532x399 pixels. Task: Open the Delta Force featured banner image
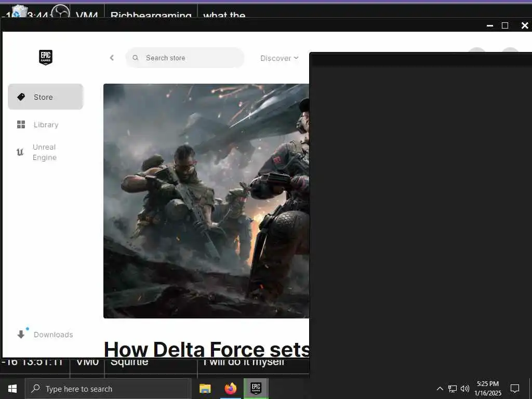point(206,201)
